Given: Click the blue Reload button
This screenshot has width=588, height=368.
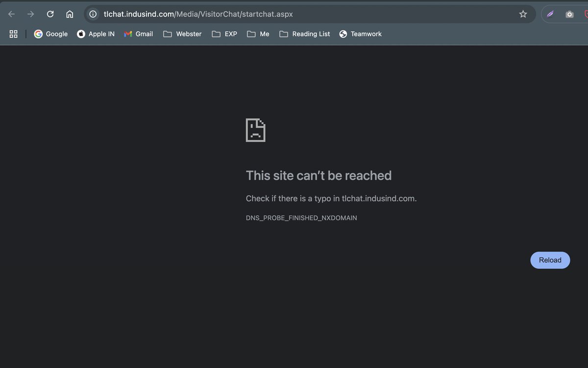Looking at the screenshot, I should pos(550,260).
